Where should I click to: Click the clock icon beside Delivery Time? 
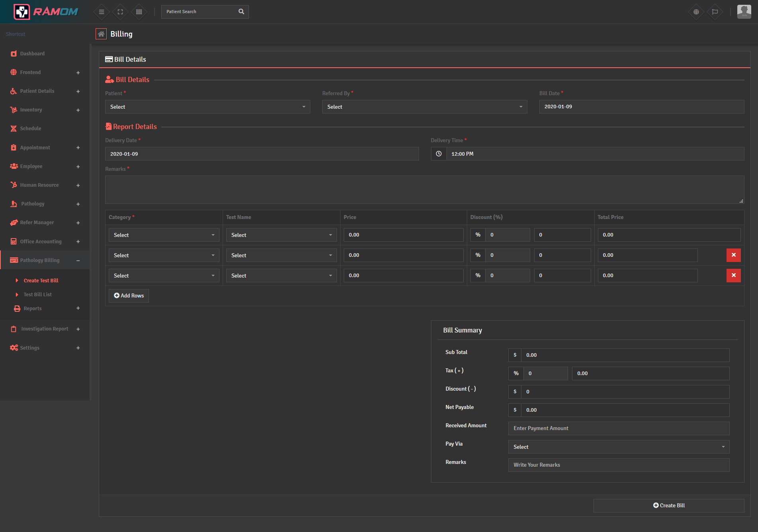tap(439, 154)
